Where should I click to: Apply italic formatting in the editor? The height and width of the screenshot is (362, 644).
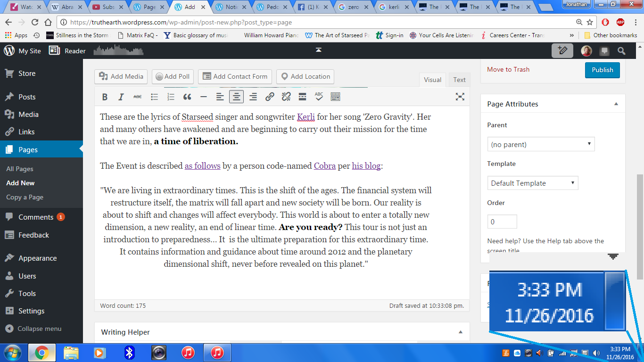[x=121, y=97]
